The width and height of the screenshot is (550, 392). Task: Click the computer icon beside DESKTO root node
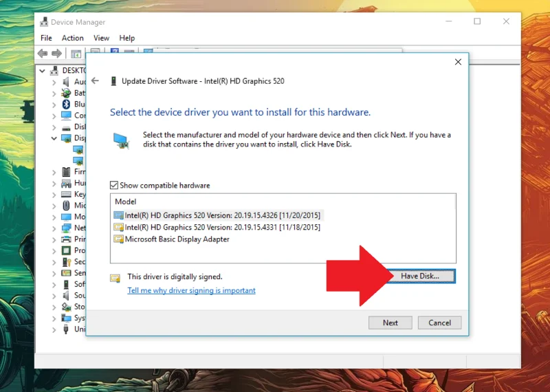54,71
